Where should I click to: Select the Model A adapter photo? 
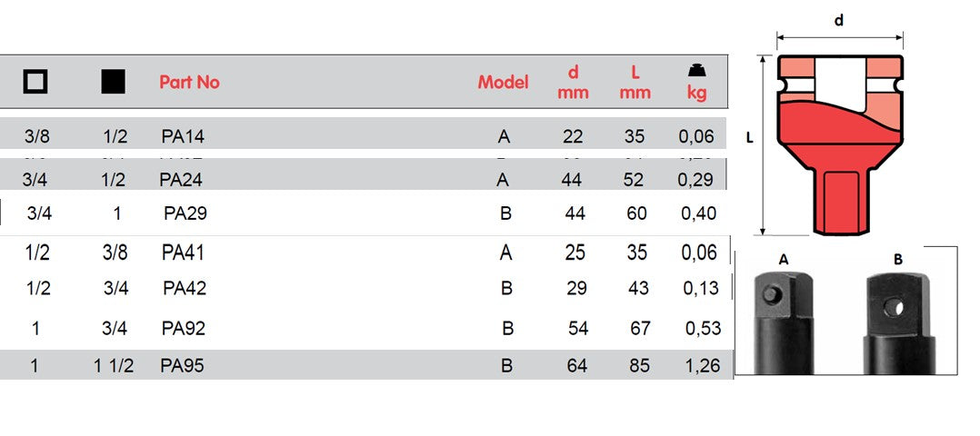(x=785, y=318)
